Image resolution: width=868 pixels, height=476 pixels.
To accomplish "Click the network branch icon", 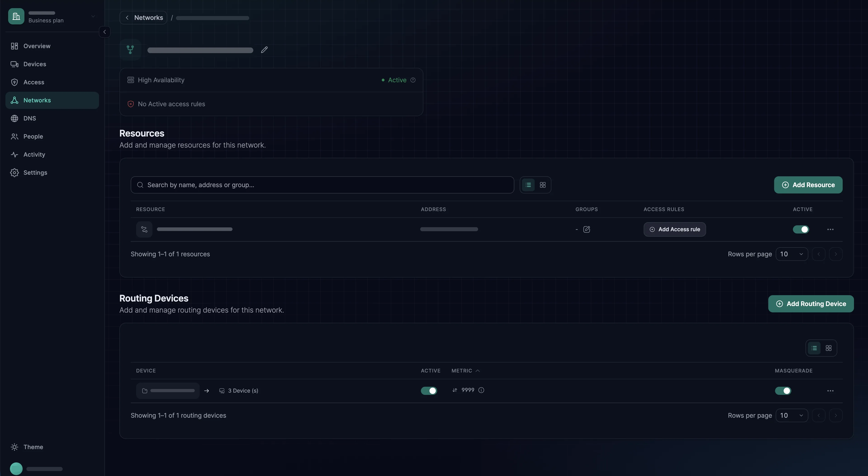I will [x=130, y=50].
